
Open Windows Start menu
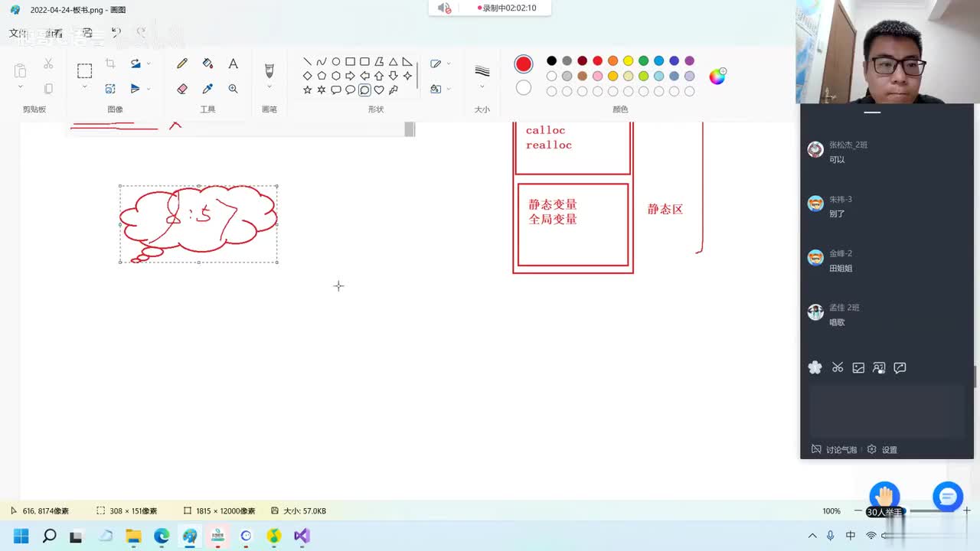21,536
